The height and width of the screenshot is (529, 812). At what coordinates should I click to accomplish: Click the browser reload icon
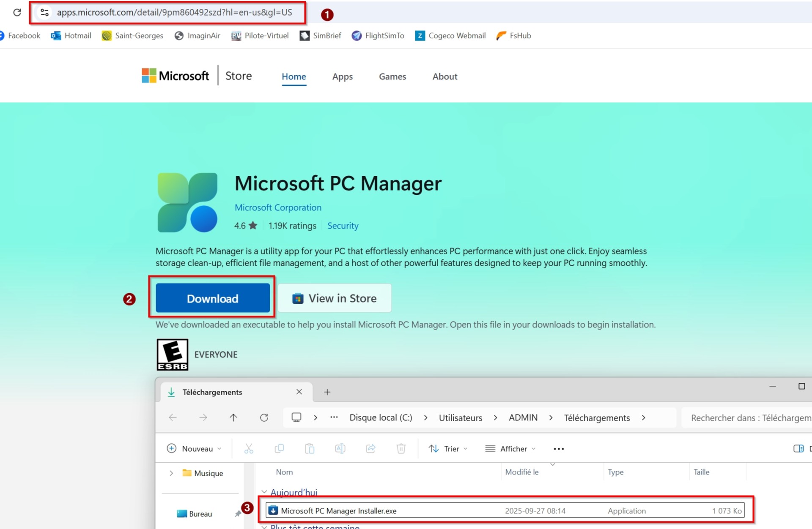click(x=17, y=12)
